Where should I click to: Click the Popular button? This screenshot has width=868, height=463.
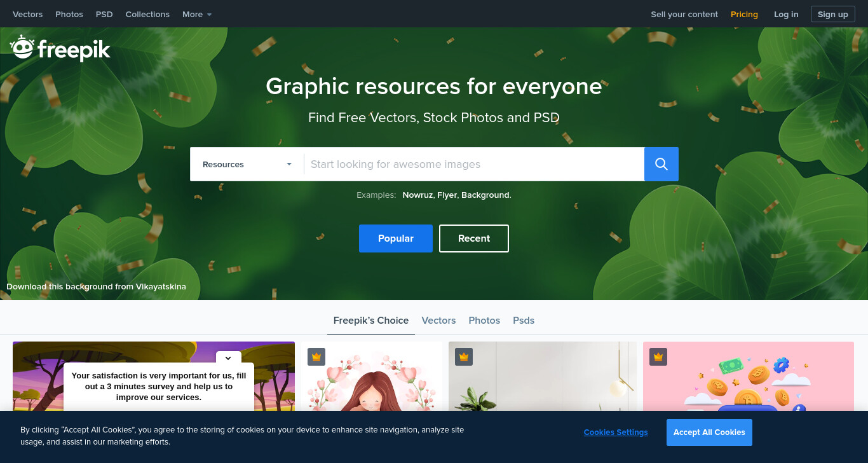396,238
